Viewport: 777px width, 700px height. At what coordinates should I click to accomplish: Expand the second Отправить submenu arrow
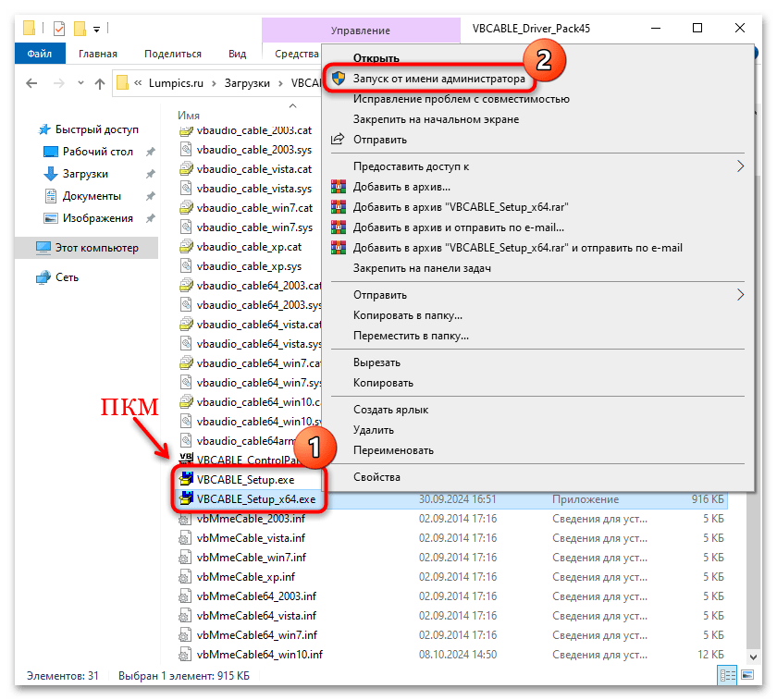pyautogui.click(x=740, y=295)
